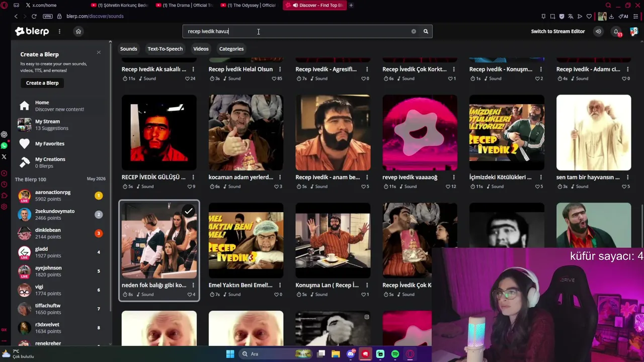This screenshot has height=362, width=644.
Task: Open the three-dot menu beside Blerp logo
Action: click(59, 31)
